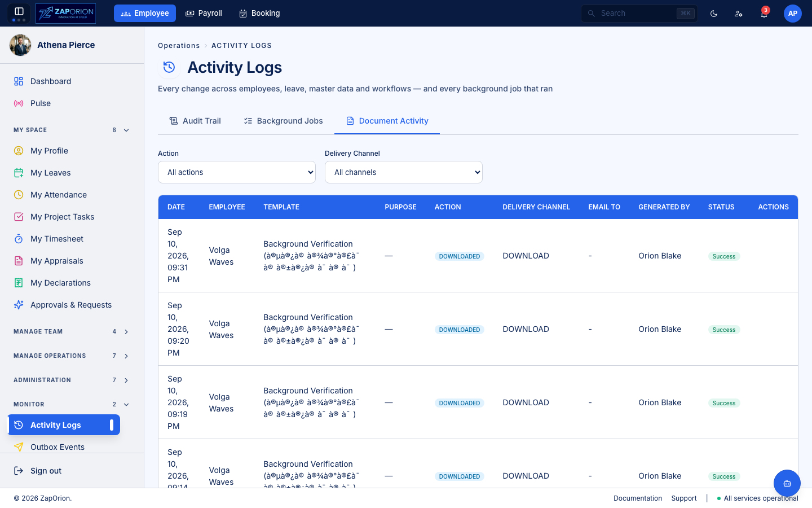This screenshot has height=508, width=812.
Task: Switch to the Background Jobs tab
Action: (x=283, y=121)
